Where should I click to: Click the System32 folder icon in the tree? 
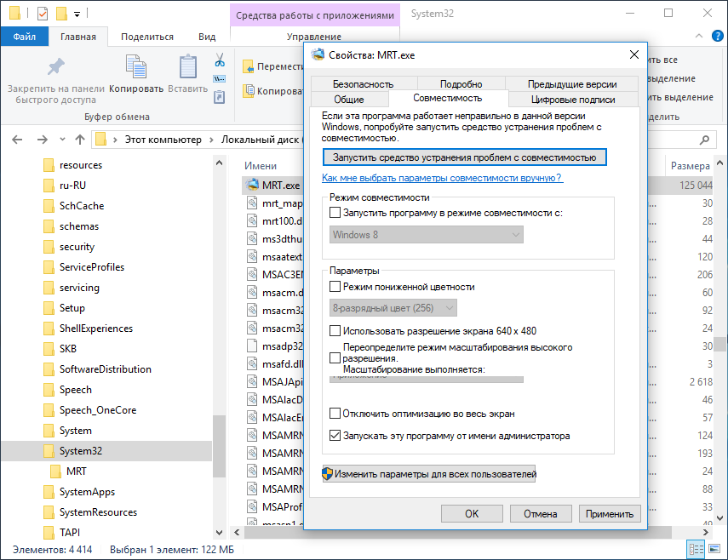pyautogui.click(x=49, y=450)
